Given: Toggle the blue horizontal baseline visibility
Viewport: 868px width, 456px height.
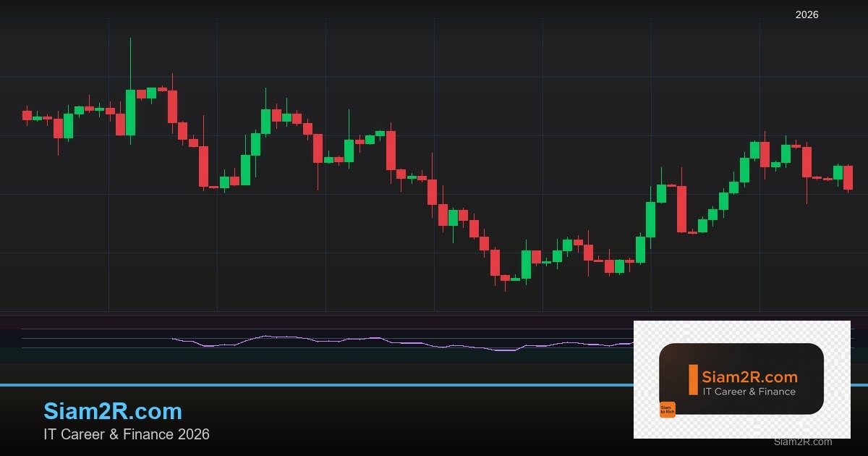Looking at the screenshot, I should pyautogui.click(x=434, y=383).
